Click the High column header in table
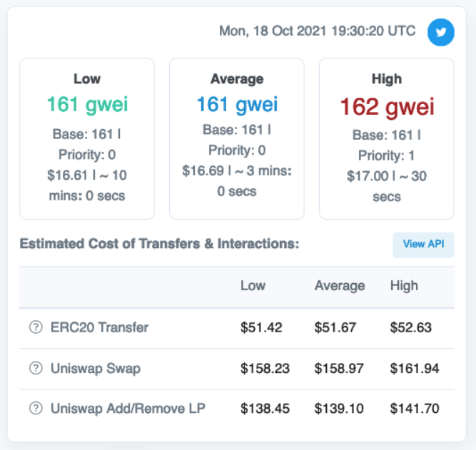The width and height of the screenshot is (476, 450). 404,286
